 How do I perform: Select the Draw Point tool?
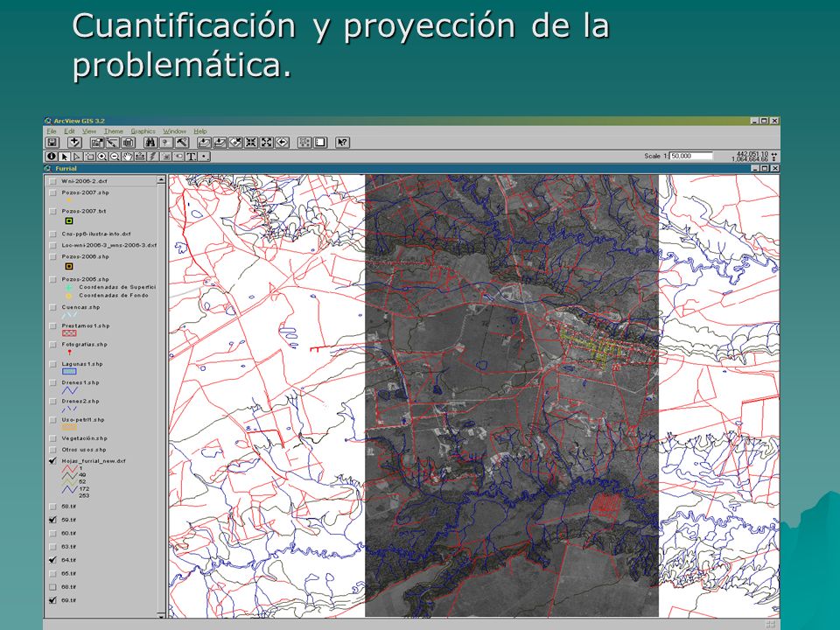pyautogui.click(x=205, y=157)
